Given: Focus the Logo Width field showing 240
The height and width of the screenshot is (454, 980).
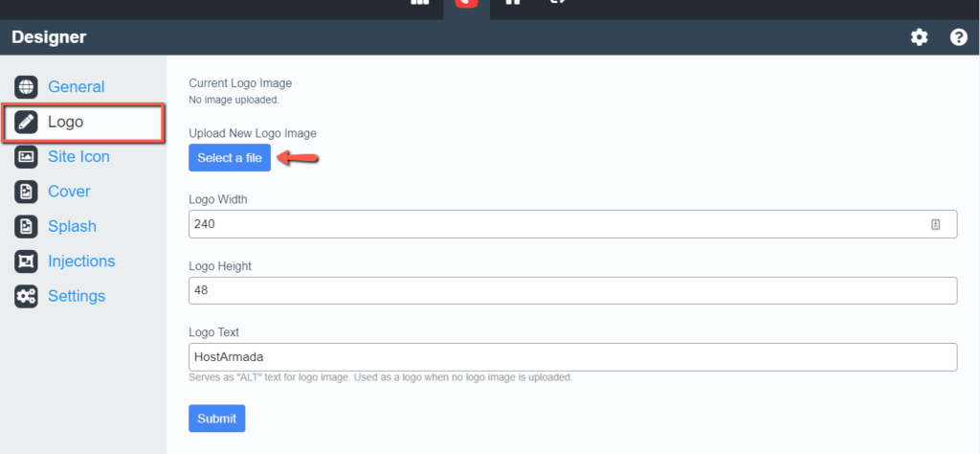Looking at the screenshot, I should tap(572, 224).
